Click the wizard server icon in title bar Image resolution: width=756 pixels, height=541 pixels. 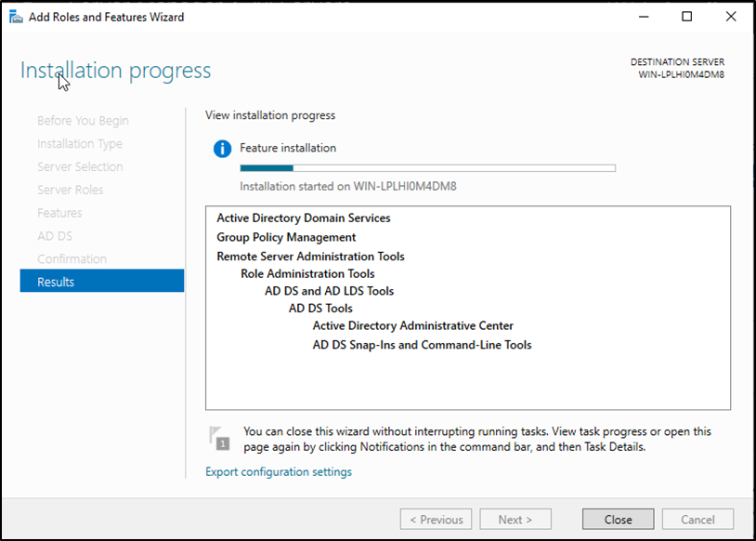pyautogui.click(x=15, y=17)
